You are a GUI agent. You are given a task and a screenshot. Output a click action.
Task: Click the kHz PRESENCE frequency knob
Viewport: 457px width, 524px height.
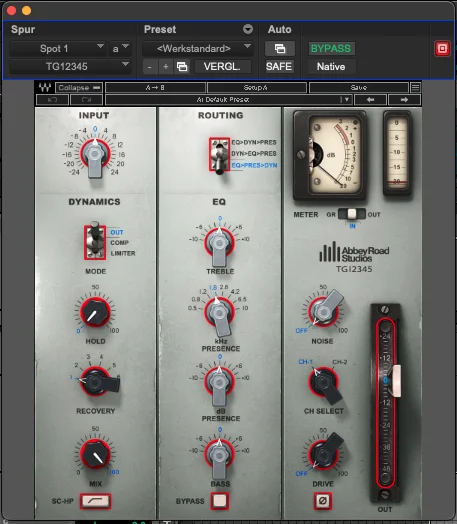pyautogui.click(x=219, y=314)
